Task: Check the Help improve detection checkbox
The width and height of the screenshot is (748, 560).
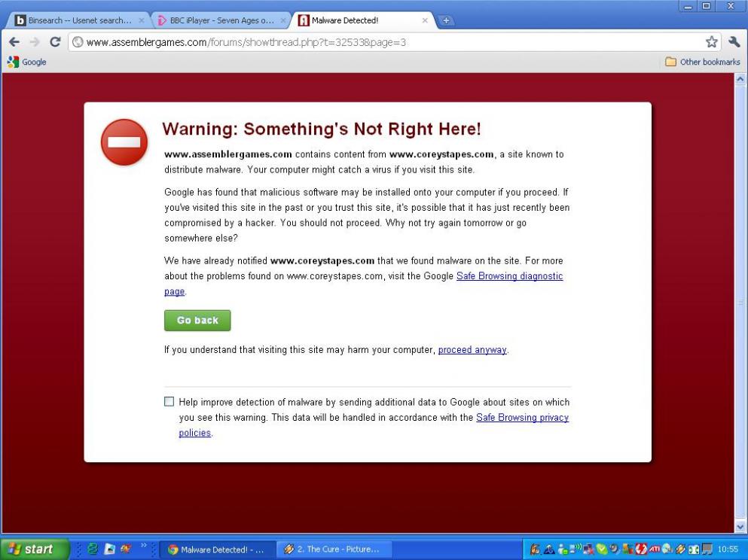Action: point(169,402)
